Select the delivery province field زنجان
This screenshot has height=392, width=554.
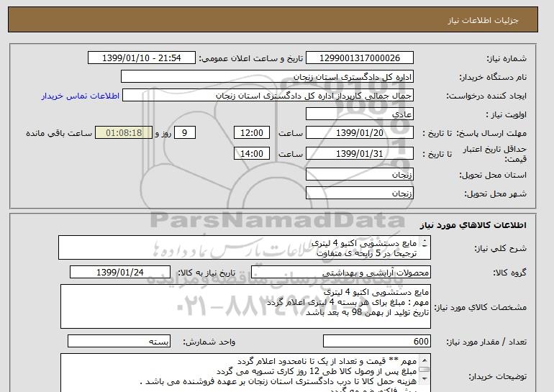[359, 175]
